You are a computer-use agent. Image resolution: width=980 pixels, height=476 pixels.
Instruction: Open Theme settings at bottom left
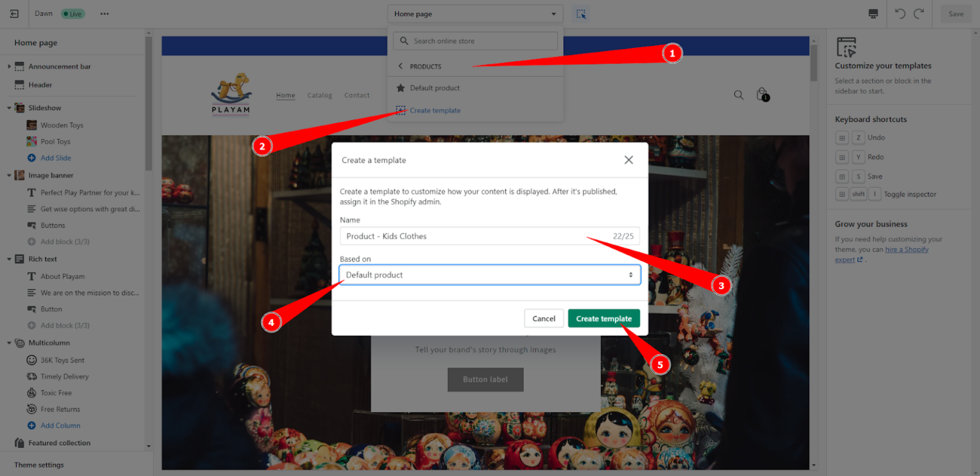click(40, 465)
